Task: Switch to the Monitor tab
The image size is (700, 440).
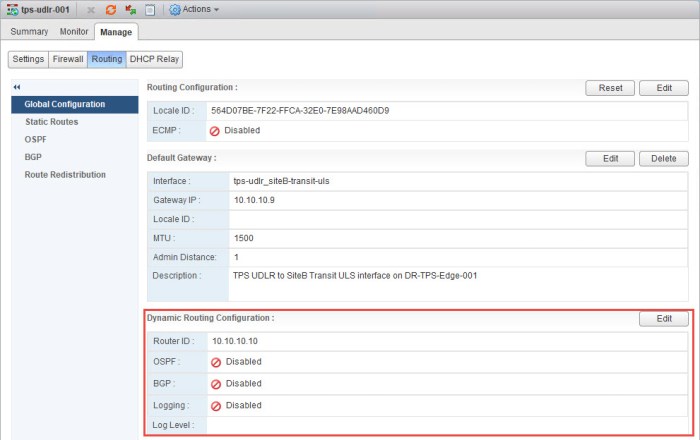Action: (x=74, y=32)
